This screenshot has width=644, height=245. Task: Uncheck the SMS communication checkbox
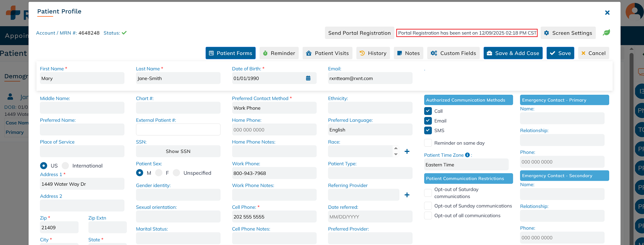pos(428,130)
